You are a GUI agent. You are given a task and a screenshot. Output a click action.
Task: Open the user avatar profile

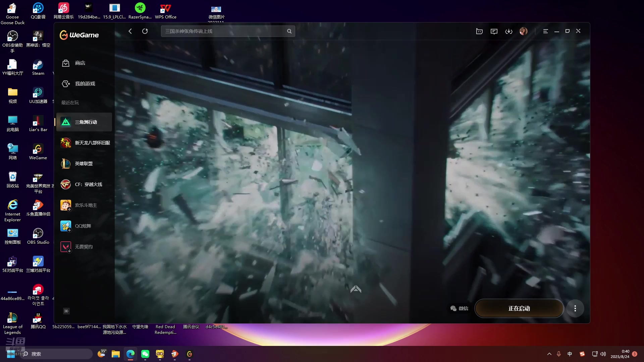[524, 31]
